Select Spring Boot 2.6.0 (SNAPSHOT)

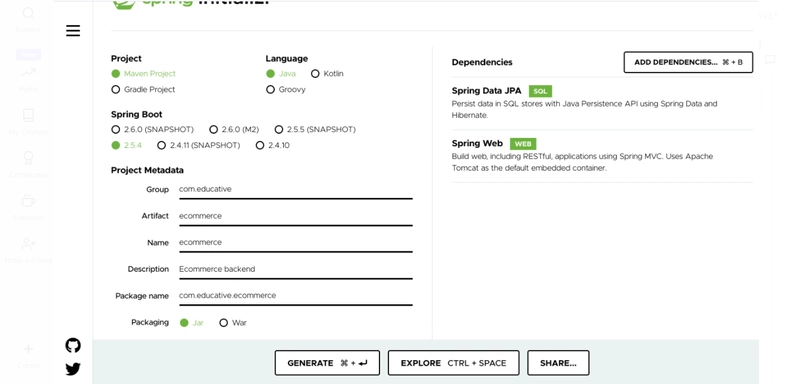coord(116,130)
